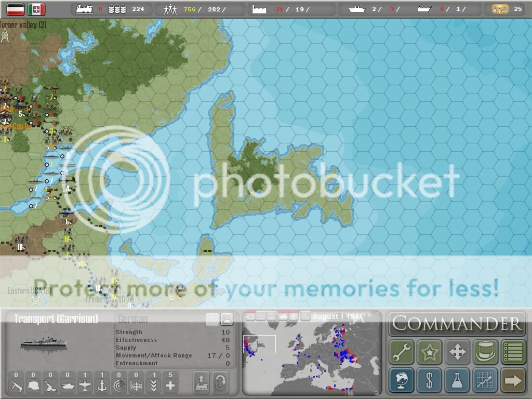The height and width of the screenshot is (399, 532).
Task: Open the unit list button
Action: (513, 352)
